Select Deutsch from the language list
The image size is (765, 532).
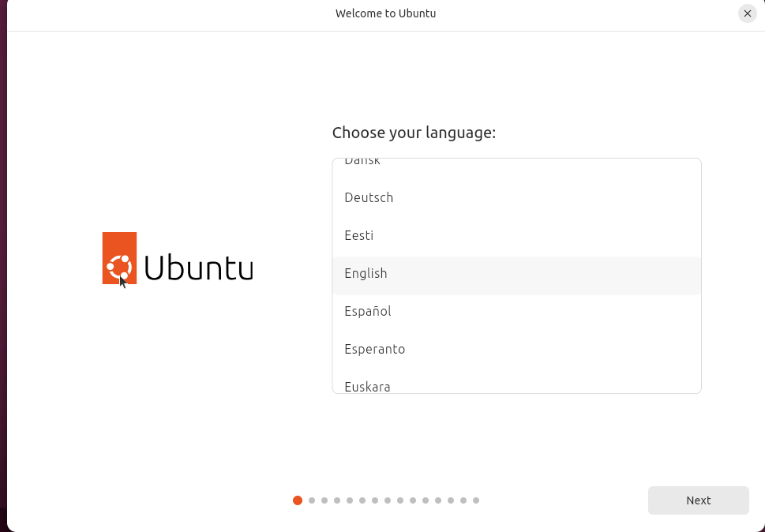369,197
